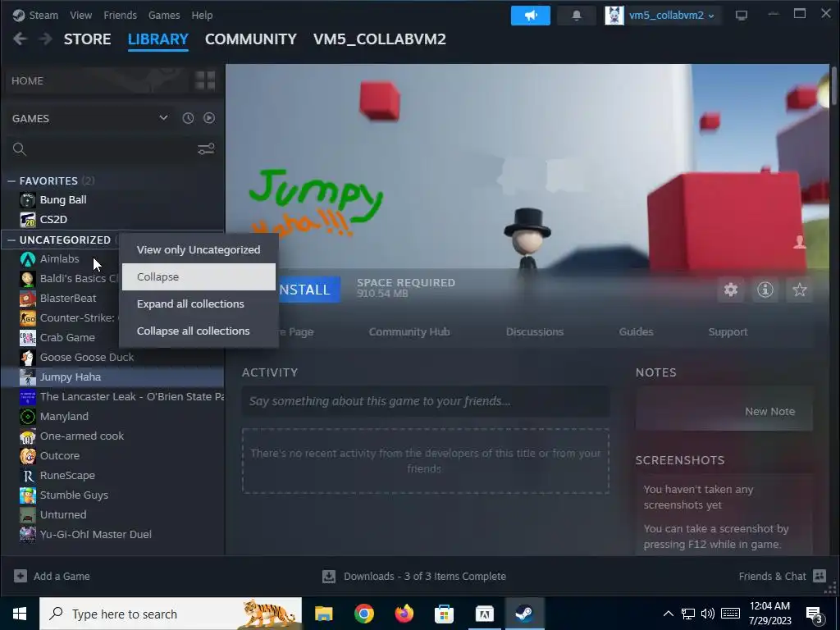The height and width of the screenshot is (630, 840).
Task: Open the Friends menu
Action: pos(120,15)
